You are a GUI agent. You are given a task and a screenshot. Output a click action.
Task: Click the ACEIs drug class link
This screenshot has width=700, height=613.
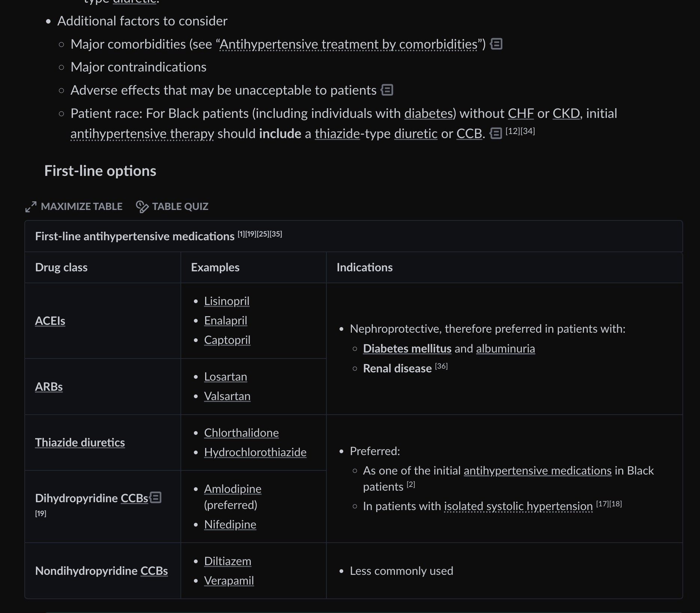50,321
